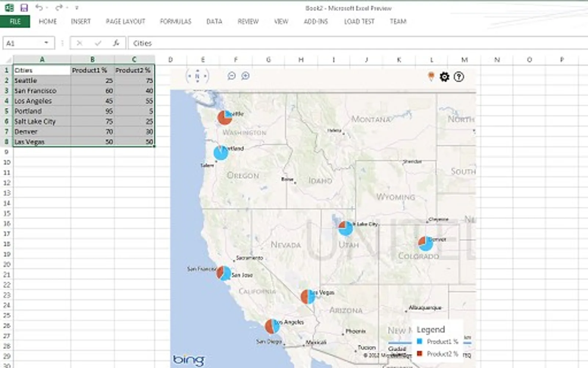Click the map help question mark icon

459,77
